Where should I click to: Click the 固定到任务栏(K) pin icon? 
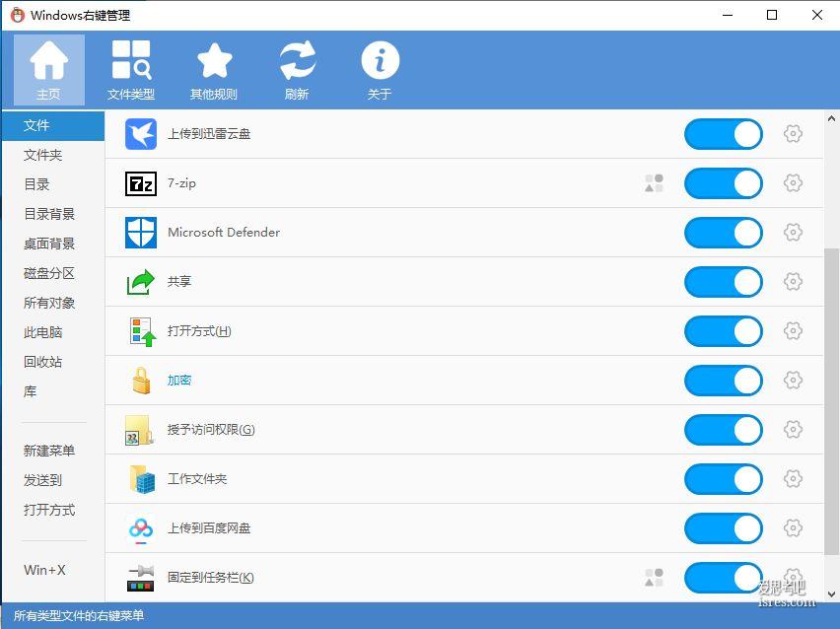(141, 578)
